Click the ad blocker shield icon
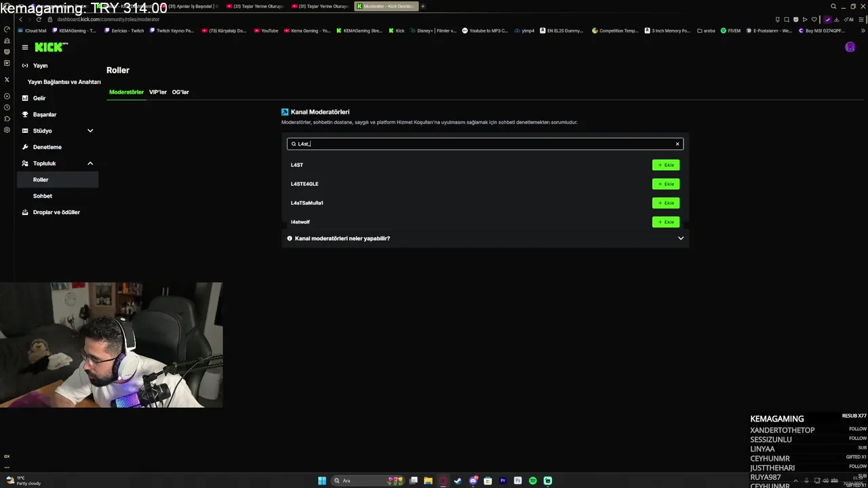The image size is (868, 488). 795,20
